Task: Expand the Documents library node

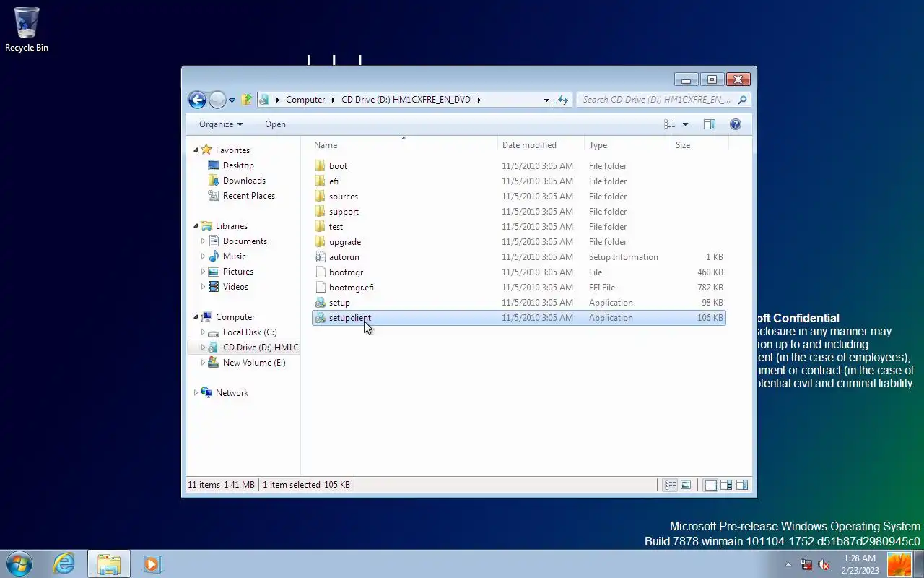Action: point(203,241)
